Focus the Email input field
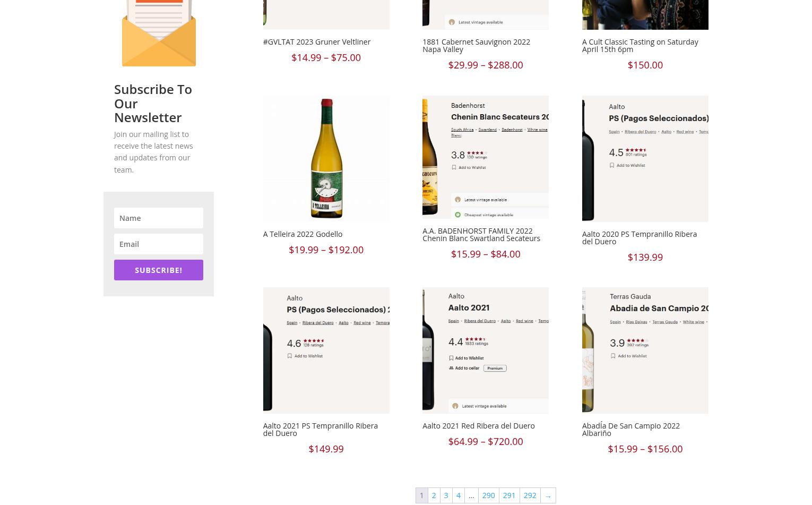Screen dimensions: 812x505 158,244
